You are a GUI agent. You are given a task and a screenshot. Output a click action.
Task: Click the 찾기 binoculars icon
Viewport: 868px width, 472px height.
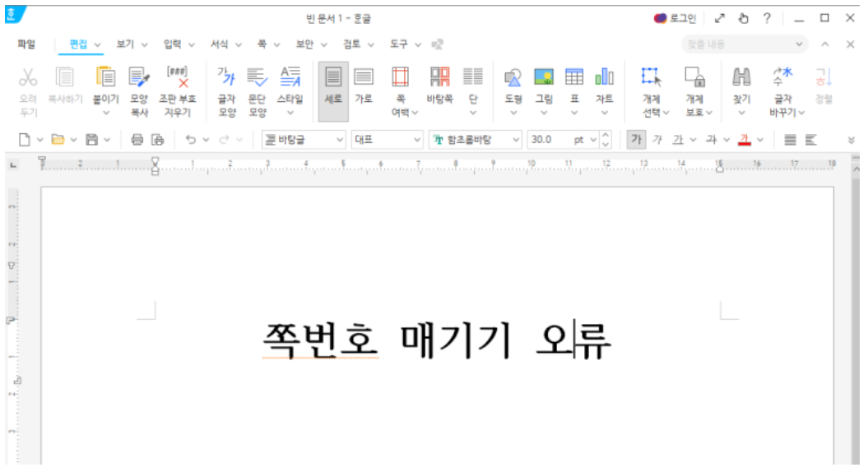(741, 78)
